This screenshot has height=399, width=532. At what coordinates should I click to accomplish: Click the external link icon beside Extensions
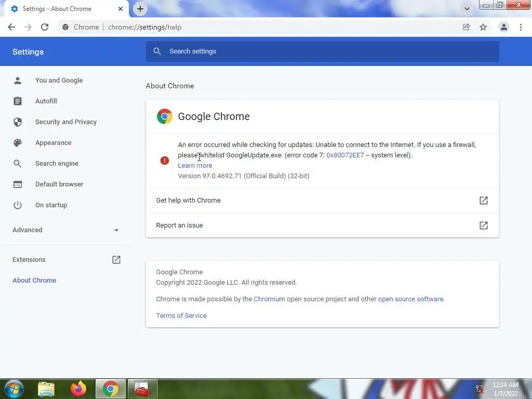[116, 260]
